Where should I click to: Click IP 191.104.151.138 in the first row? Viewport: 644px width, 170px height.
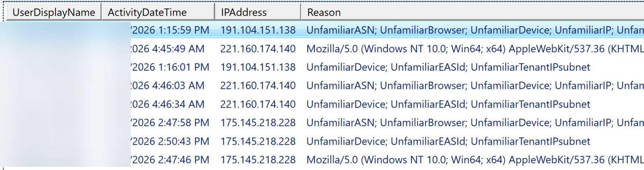[258, 30]
